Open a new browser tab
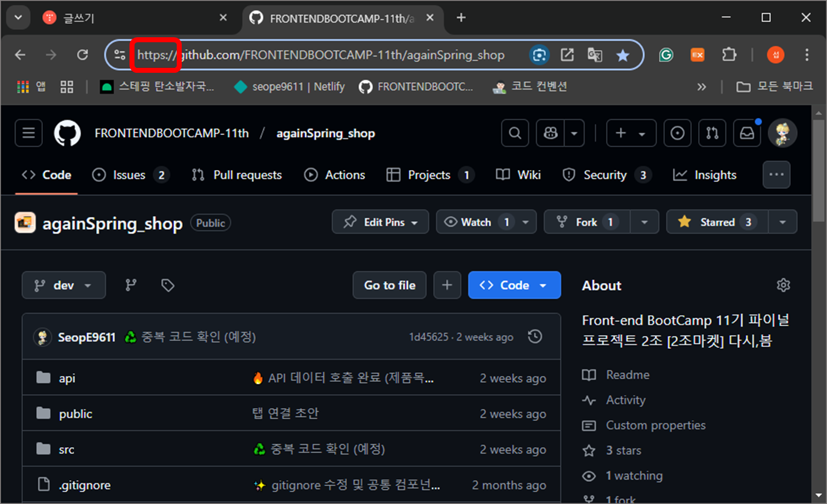This screenshot has height=504, width=827. (x=461, y=18)
